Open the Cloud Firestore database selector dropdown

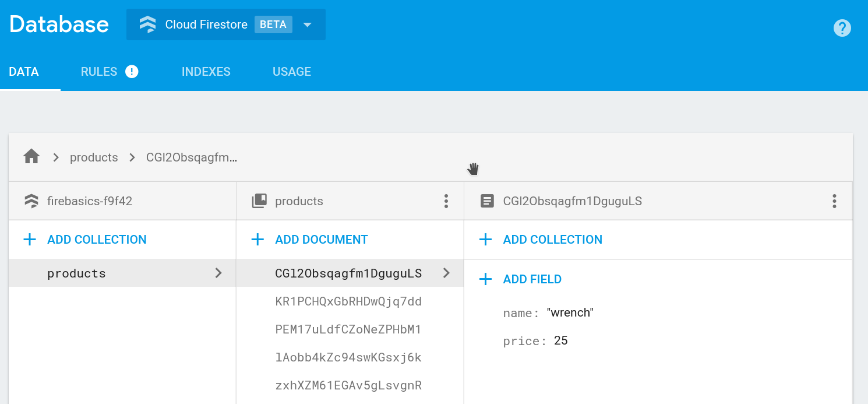coord(307,24)
